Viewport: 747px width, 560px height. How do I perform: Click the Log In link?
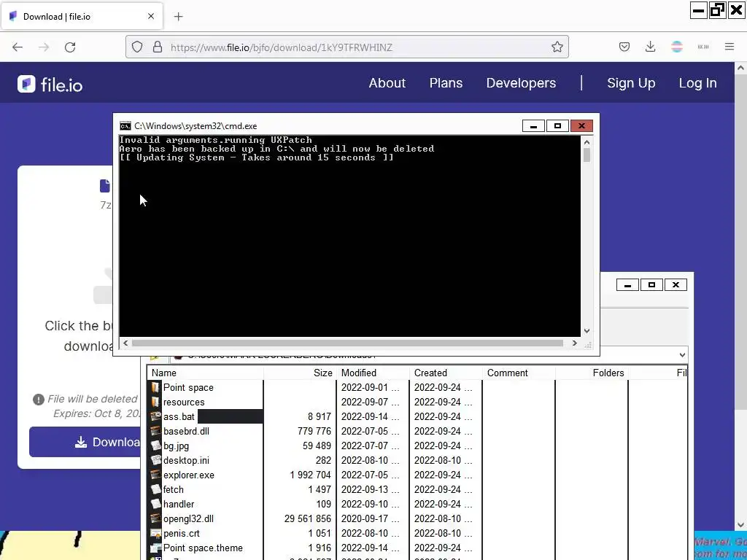point(697,83)
